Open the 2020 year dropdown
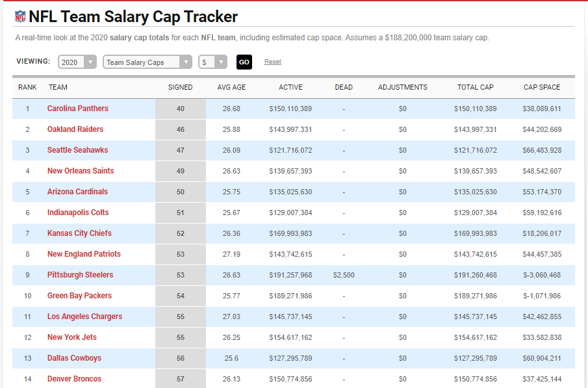 [77, 62]
